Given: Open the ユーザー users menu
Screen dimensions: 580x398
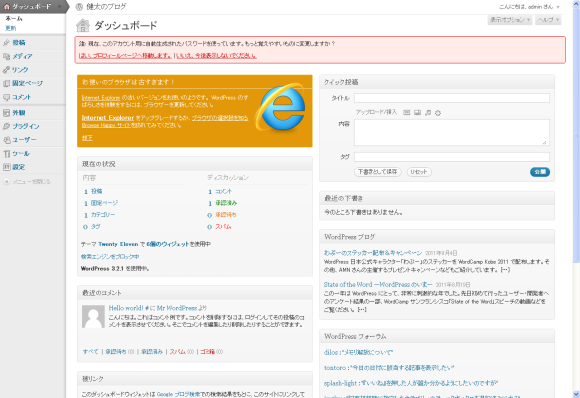Looking at the screenshot, I should coord(24,140).
